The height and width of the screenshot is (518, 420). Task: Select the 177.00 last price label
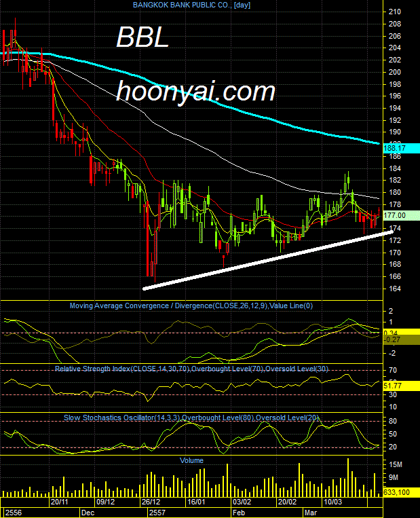tap(401, 215)
